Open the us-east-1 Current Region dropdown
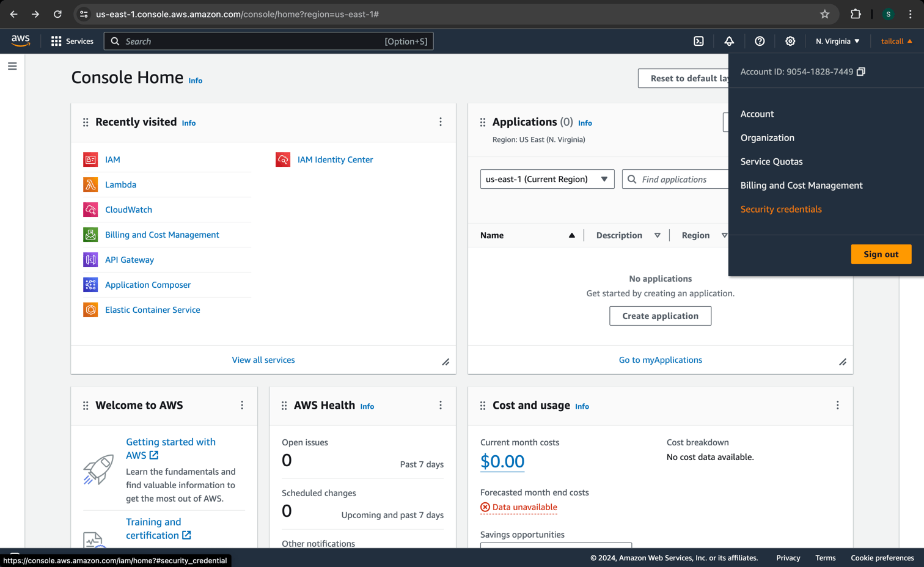Screen dimensions: 924x567 547,179
